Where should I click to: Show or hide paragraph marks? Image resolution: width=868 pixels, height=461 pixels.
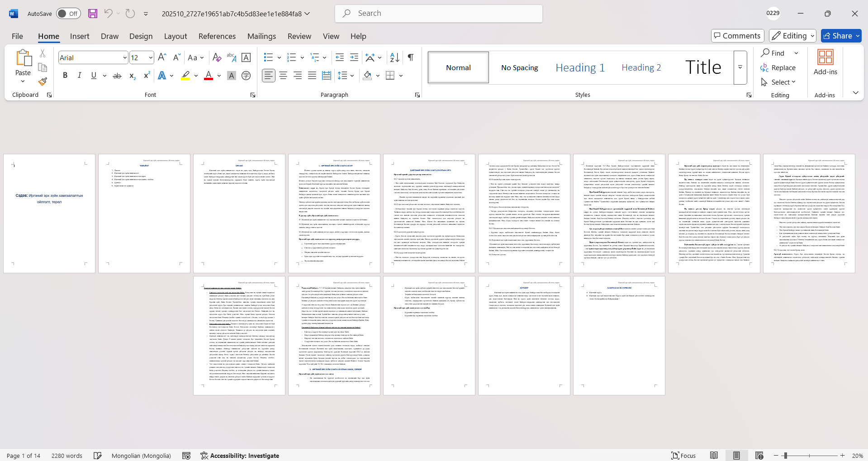[410, 57]
